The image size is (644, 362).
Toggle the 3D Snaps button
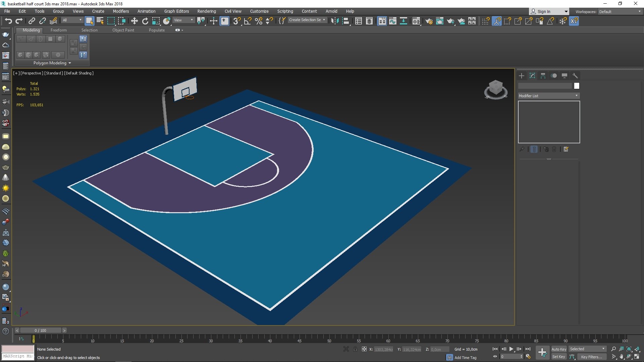point(237,21)
